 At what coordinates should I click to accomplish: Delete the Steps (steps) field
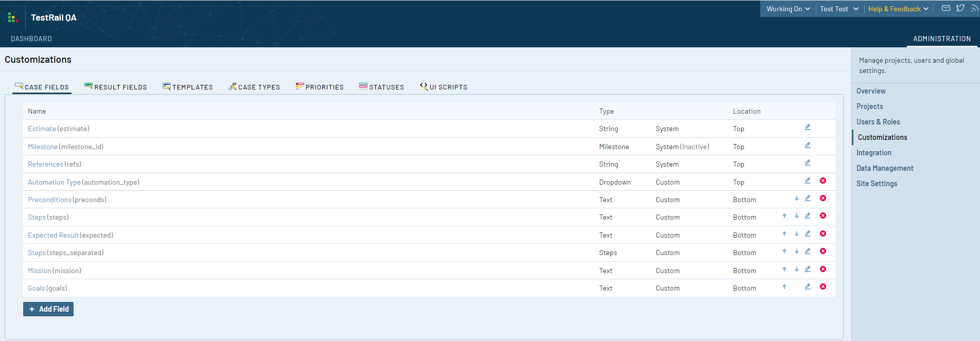(823, 216)
